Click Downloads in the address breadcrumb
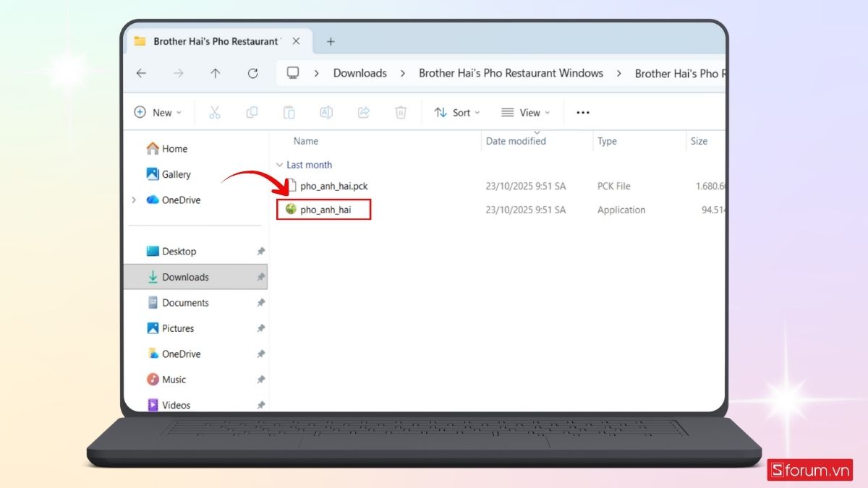 pos(360,73)
